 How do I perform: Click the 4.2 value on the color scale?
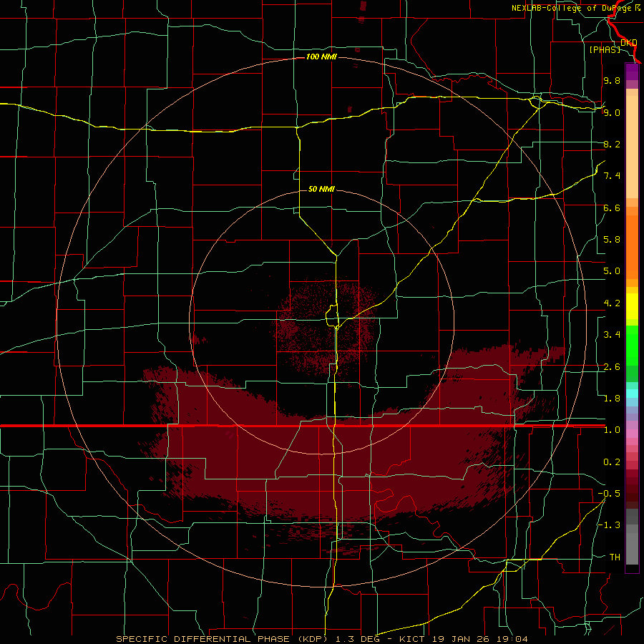point(612,303)
